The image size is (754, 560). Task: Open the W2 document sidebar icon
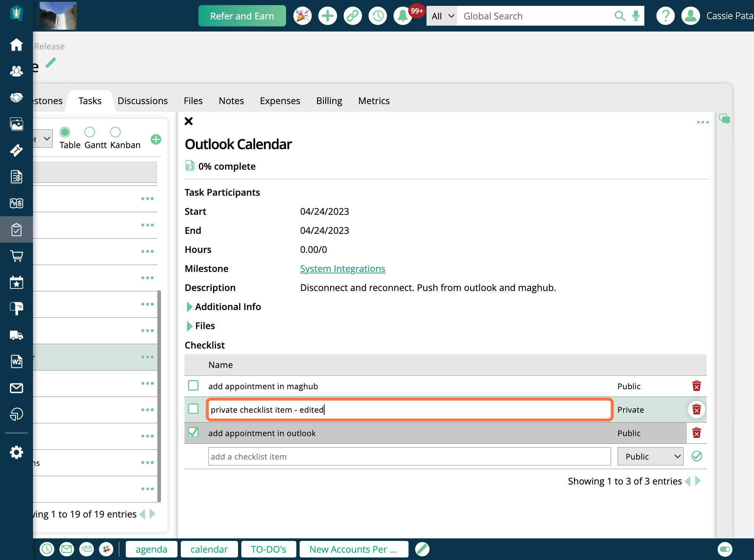point(17,361)
